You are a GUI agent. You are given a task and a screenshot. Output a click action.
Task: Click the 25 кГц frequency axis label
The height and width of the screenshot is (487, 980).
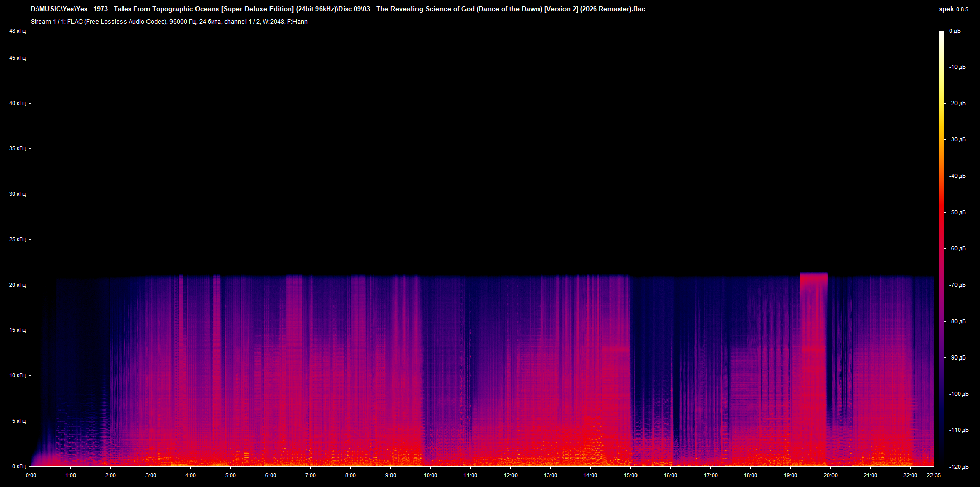point(17,240)
